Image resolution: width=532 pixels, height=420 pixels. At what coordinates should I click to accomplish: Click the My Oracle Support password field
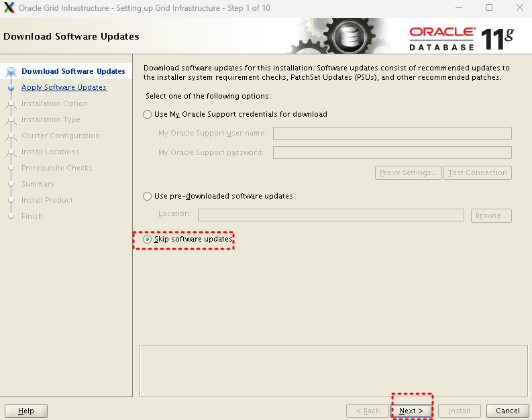pyautogui.click(x=392, y=152)
